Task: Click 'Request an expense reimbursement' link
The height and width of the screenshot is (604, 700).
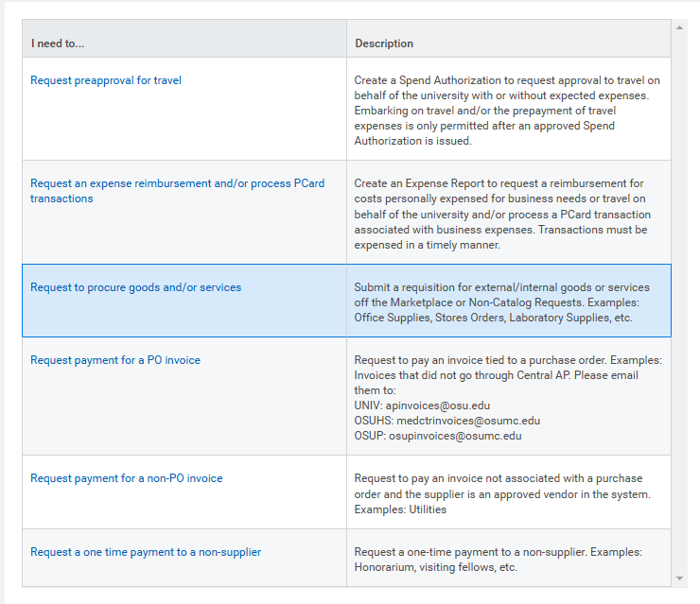Action: (x=177, y=183)
